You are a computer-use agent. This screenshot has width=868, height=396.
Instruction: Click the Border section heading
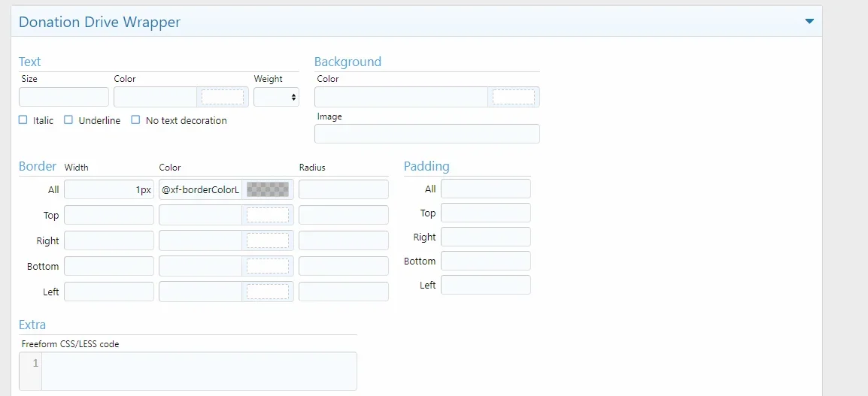[38, 166]
